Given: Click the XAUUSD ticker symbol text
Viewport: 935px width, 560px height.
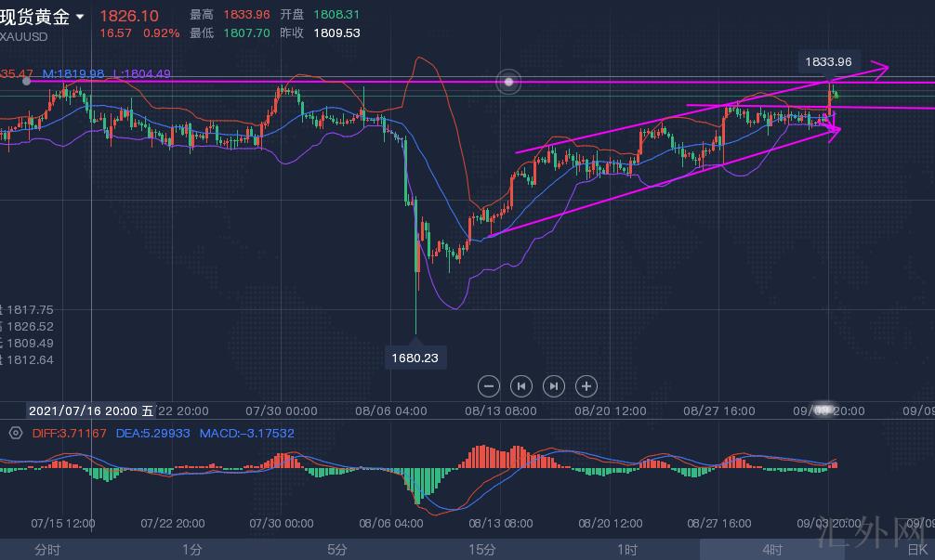Looking at the screenshot, I should (x=23, y=33).
